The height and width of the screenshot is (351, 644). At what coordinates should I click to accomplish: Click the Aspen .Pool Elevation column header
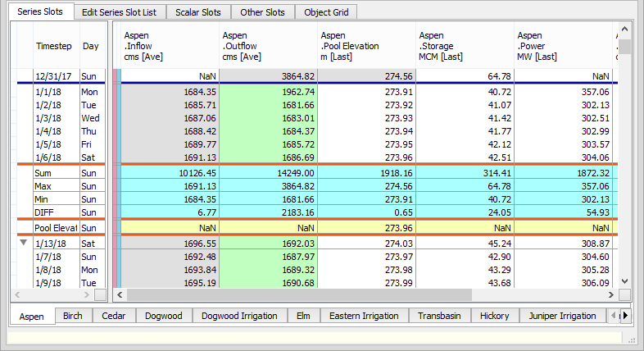point(366,46)
